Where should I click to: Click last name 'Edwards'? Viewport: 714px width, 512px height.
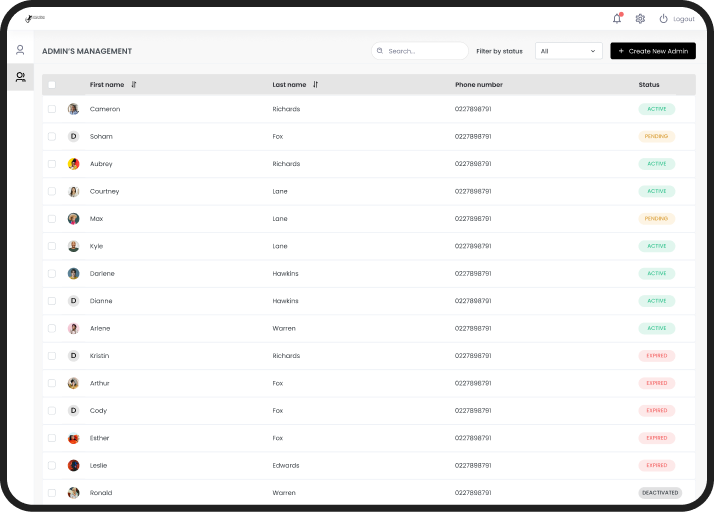click(x=286, y=466)
